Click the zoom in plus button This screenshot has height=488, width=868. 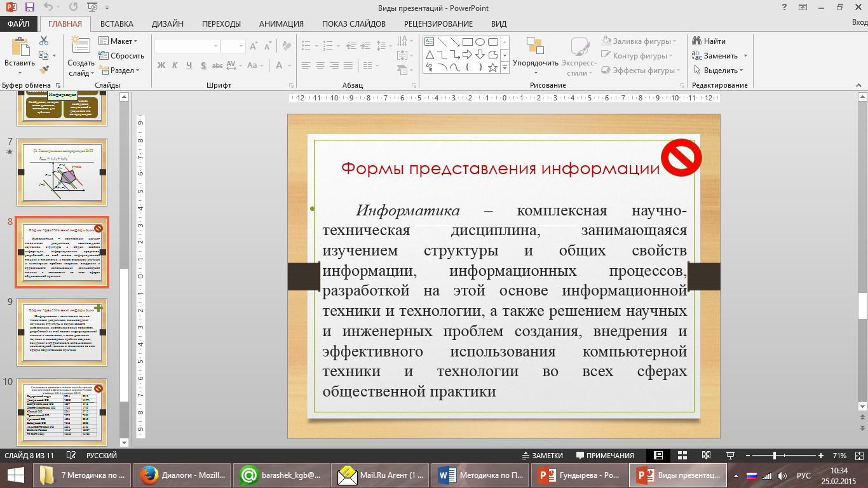pos(822,456)
